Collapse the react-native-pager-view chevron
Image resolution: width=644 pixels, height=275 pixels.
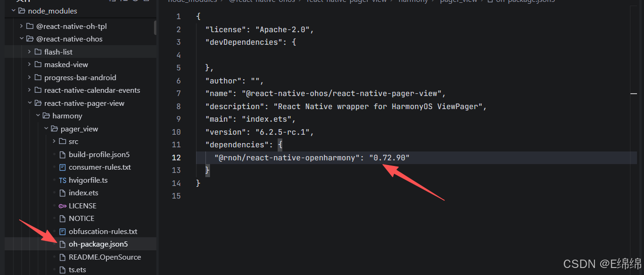pos(29,103)
